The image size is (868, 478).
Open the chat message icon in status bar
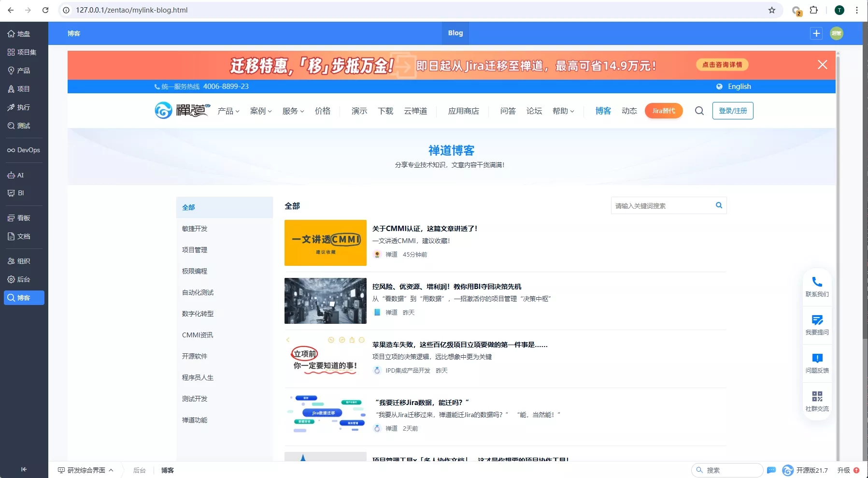click(x=771, y=470)
